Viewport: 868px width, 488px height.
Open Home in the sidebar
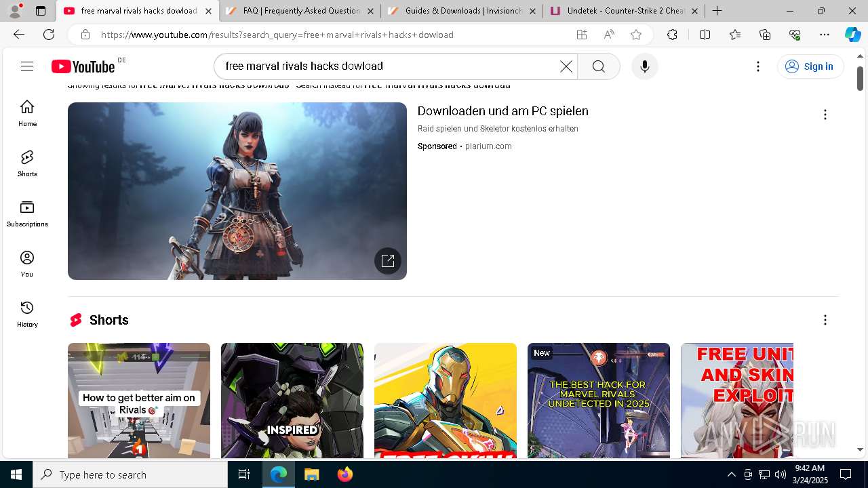click(x=27, y=113)
